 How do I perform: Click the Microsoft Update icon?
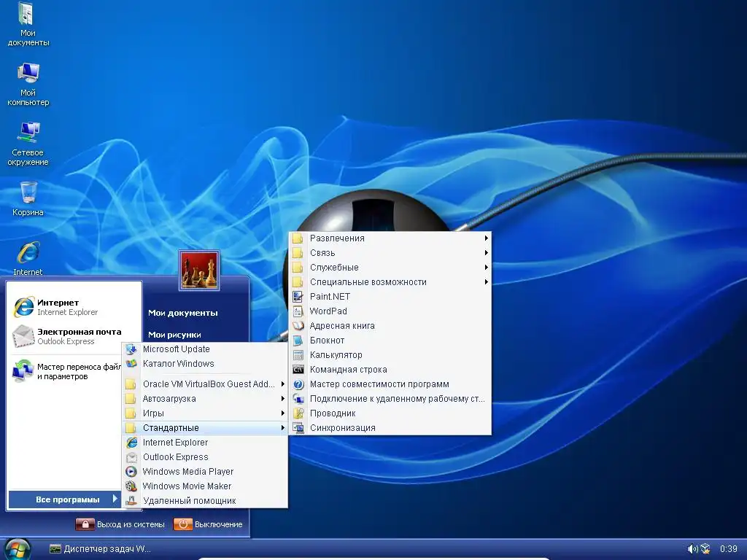[x=131, y=349]
